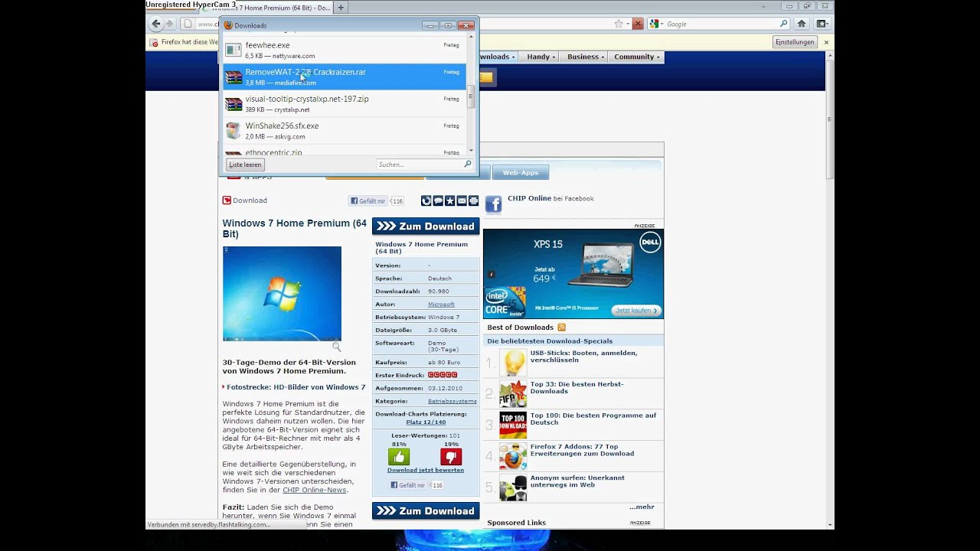Switch to the Web-Apps tab
This screenshot has height=551, width=980.
click(521, 173)
